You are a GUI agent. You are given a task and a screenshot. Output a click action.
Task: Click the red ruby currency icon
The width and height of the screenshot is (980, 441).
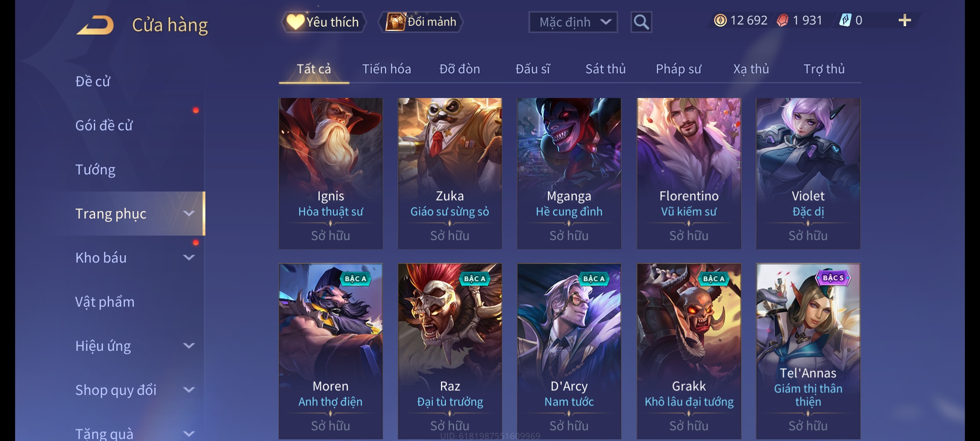click(782, 20)
